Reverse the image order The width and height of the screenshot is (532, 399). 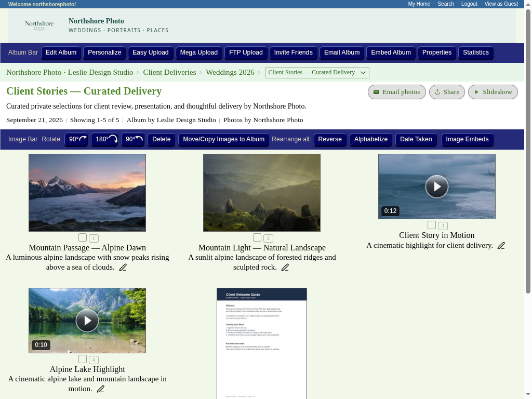point(330,139)
